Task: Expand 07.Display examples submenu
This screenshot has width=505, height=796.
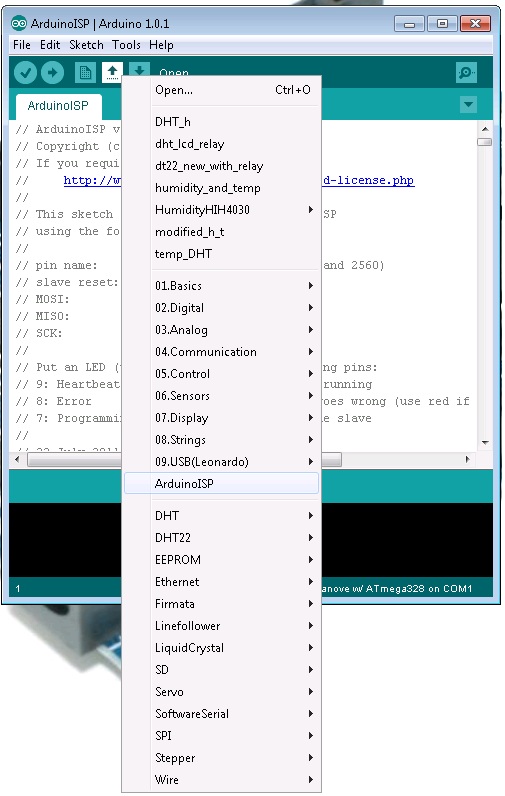Action: (221, 418)
